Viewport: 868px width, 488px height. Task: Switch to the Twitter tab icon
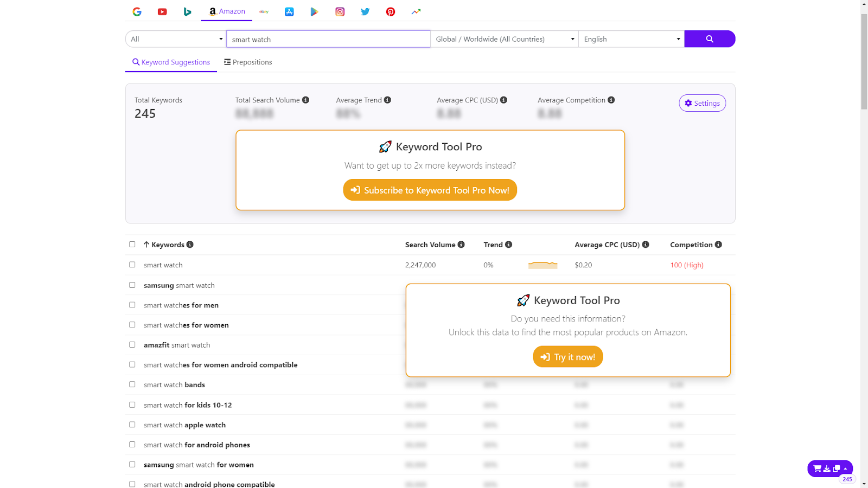click(365, 11)
